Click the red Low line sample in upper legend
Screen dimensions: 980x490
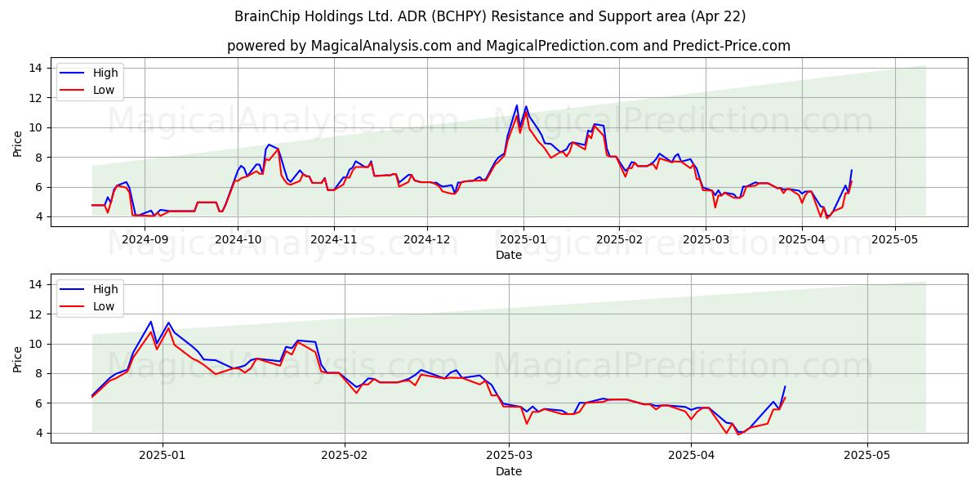click(72, 91)
